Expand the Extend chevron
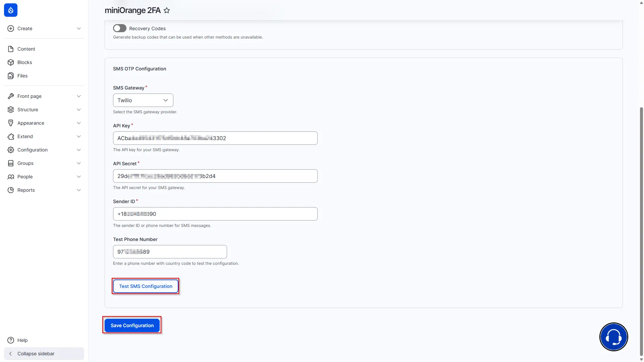The height and width of the screenshot is (362, 644). (79, 136)
